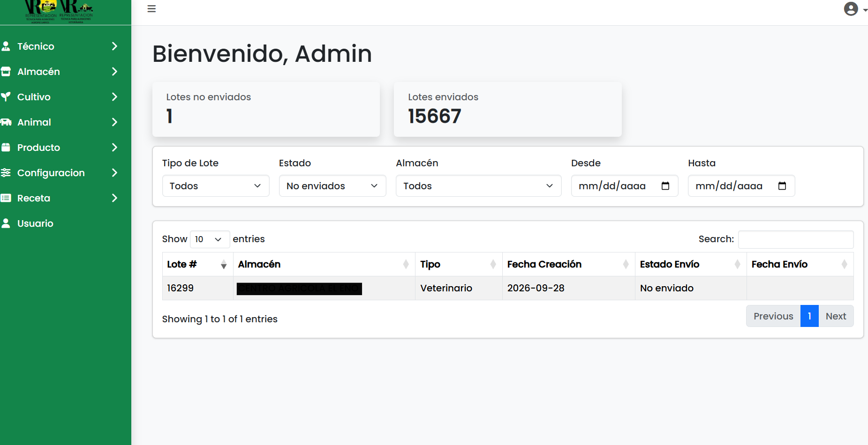Sort by Tipo column arrow icon
The height and width of the screenshot is (445, 868).
pyautogui.click(x=493, y=265)
